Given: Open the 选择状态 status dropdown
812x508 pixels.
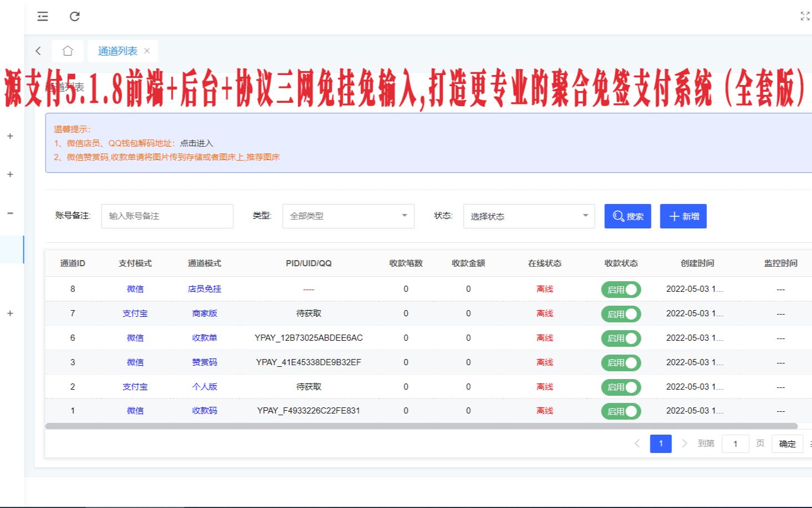Looking at the screenshot, I should click(x=529, y=216).
